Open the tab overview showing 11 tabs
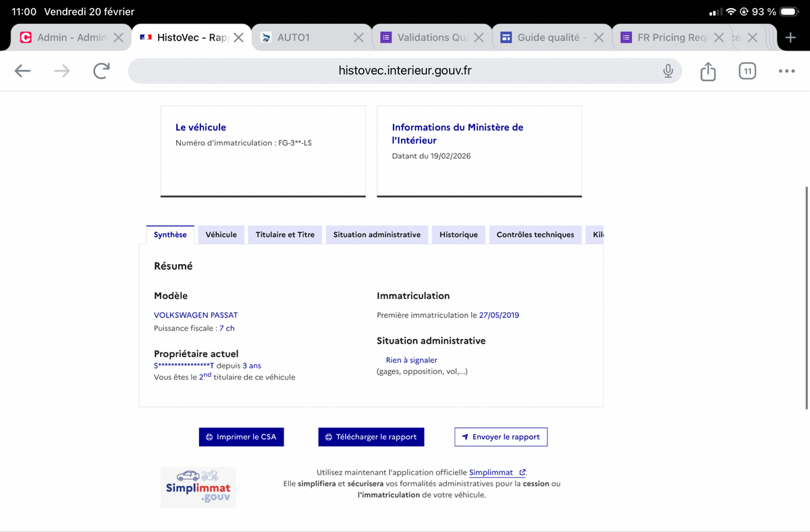This screenshot has width=810, height=532. [747, 71]
